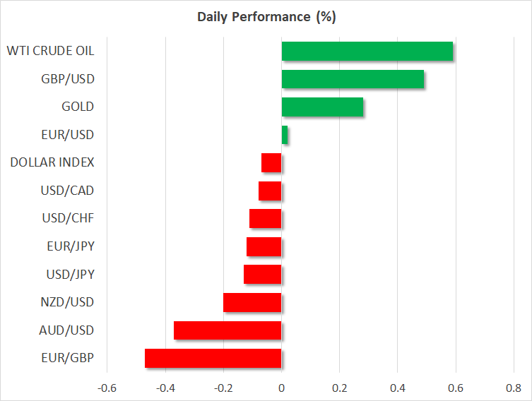The height and width of the screenshot is (401, 532).
Task: Click the small green EUR/USD bar
Action: tap(285, 135)
